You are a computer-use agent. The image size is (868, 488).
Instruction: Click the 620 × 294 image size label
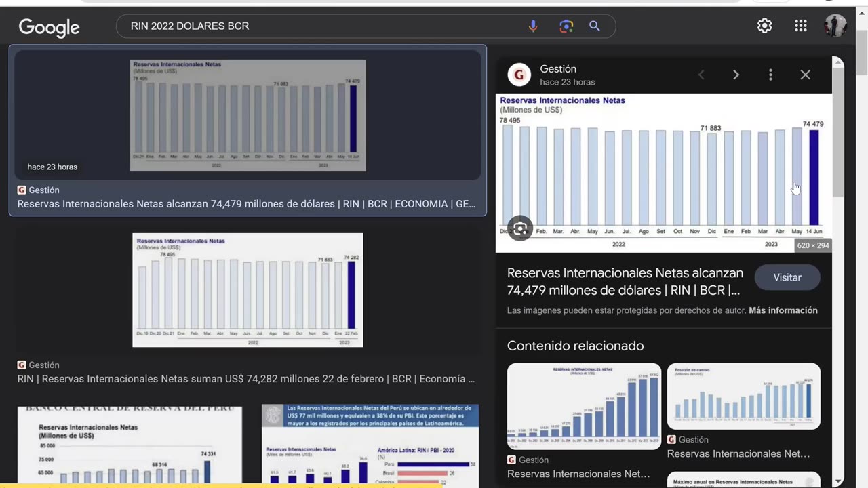[x=813, y=245]
